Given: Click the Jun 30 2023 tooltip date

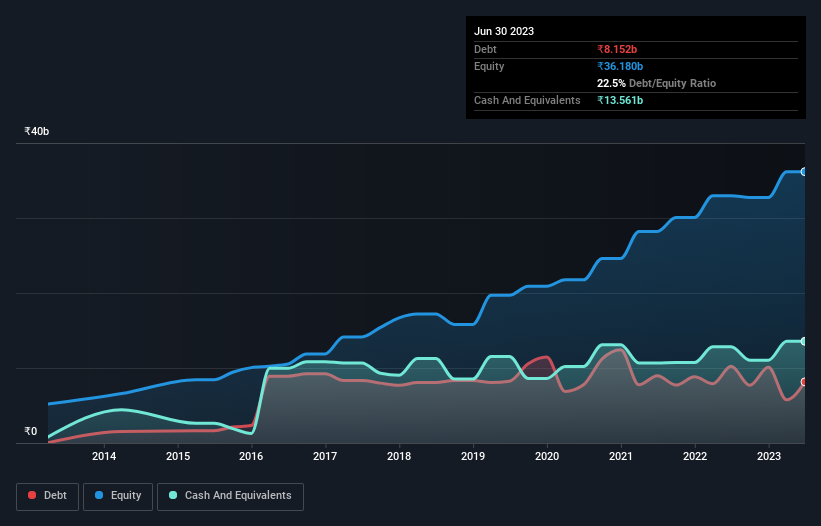Looking at the screenshot, I should coord(504,31).
